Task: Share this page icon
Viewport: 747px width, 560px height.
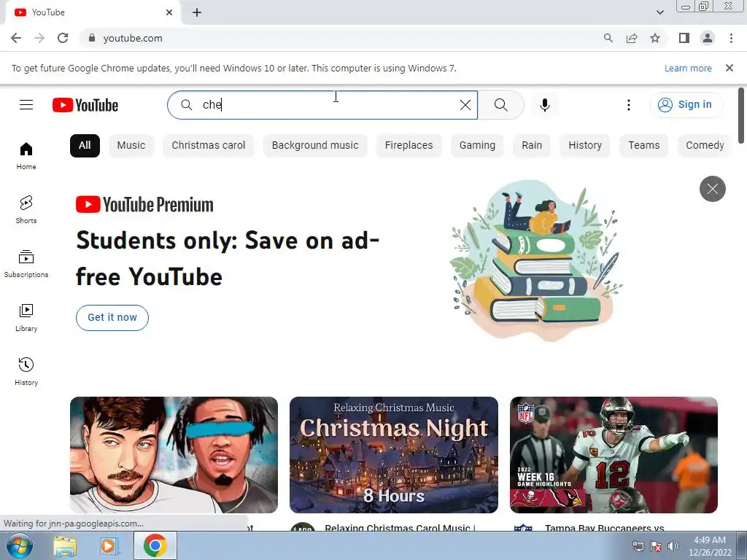Action: tap(632, 38)
